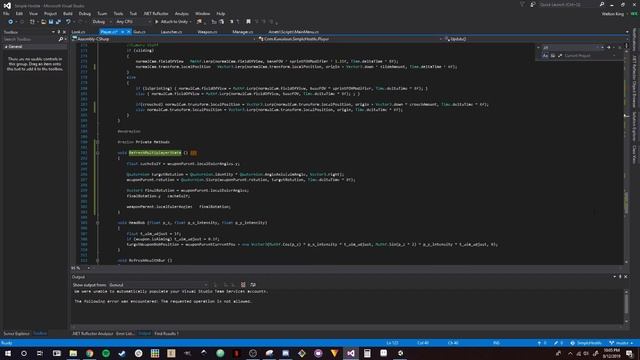The width and height of the screenshot is (640, 360).
Task: Open Chrome from the taskbar
Action: [89, 353]
